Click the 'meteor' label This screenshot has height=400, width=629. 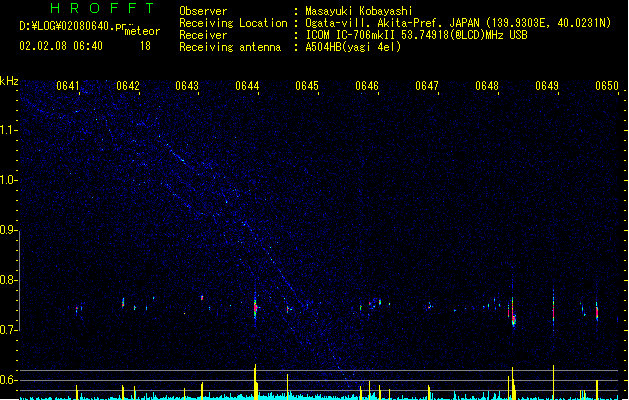[x=142, y=31]
